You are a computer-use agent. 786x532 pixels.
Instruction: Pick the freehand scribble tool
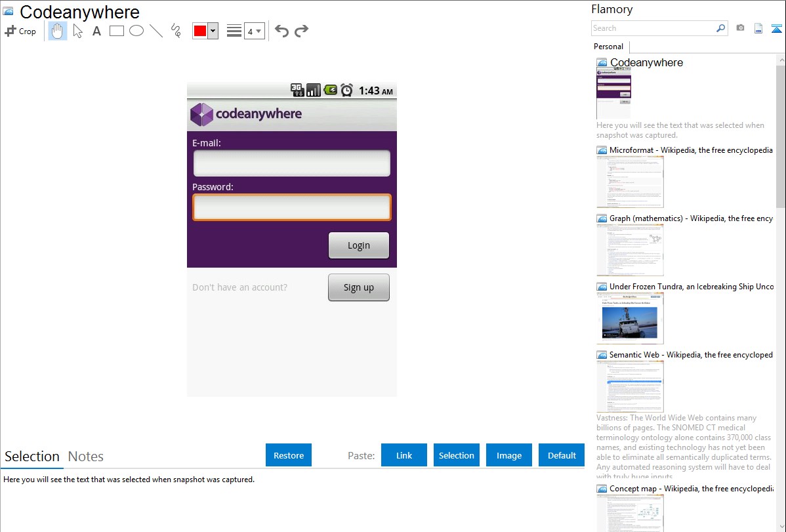(176, 31)
